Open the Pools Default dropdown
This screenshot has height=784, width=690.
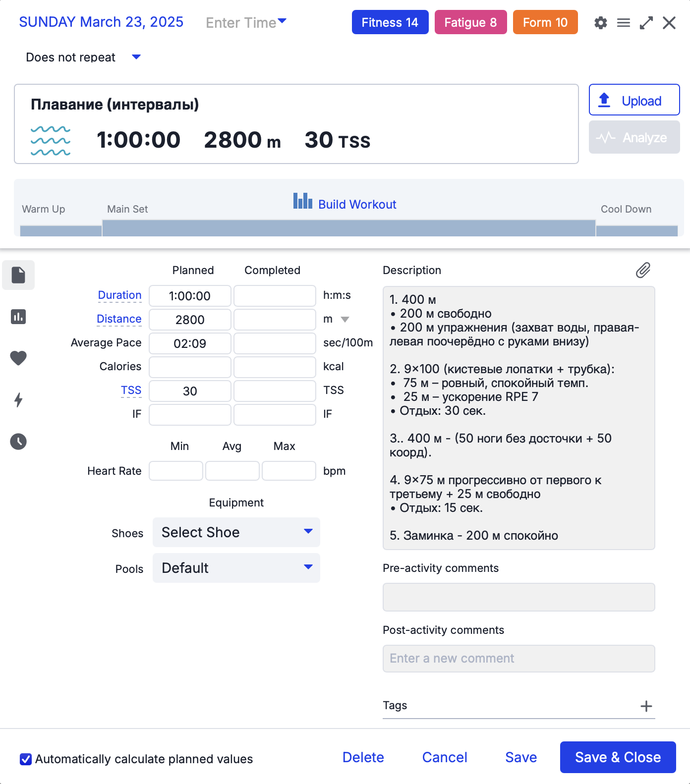coord(236,568)
